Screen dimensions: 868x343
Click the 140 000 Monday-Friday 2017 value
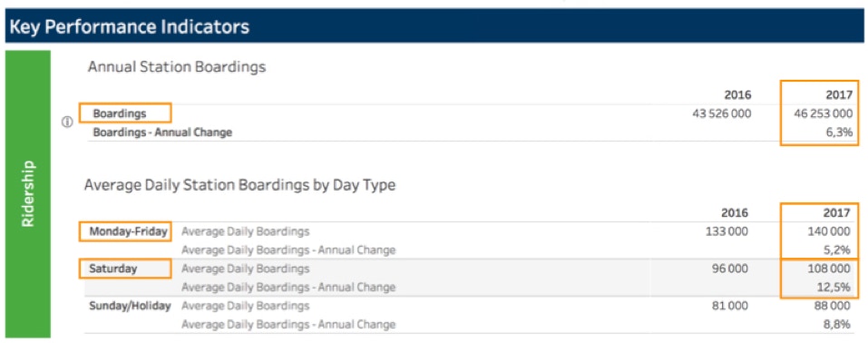[830, 231]
